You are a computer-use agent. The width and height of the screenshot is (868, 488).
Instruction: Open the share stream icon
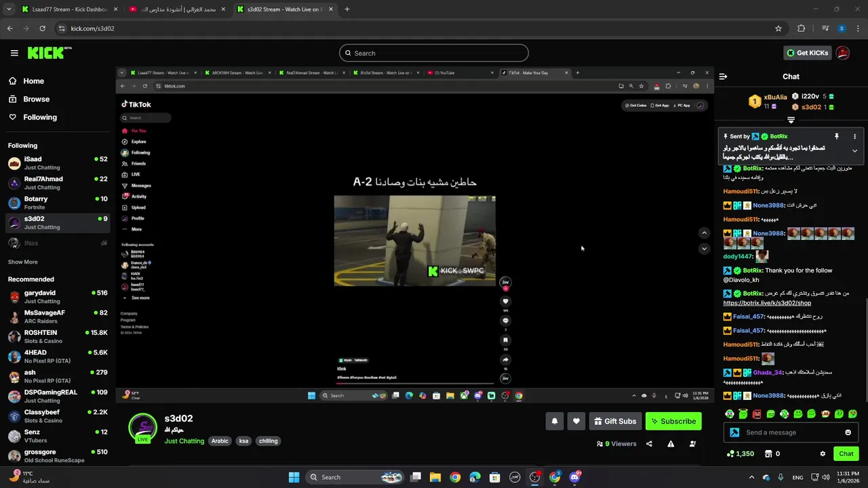[649, 444]
